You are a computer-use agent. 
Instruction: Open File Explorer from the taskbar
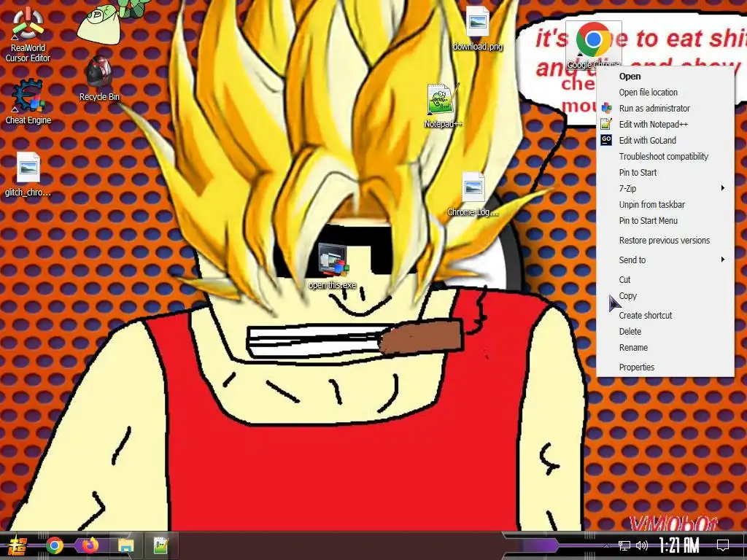coord(125,545)
